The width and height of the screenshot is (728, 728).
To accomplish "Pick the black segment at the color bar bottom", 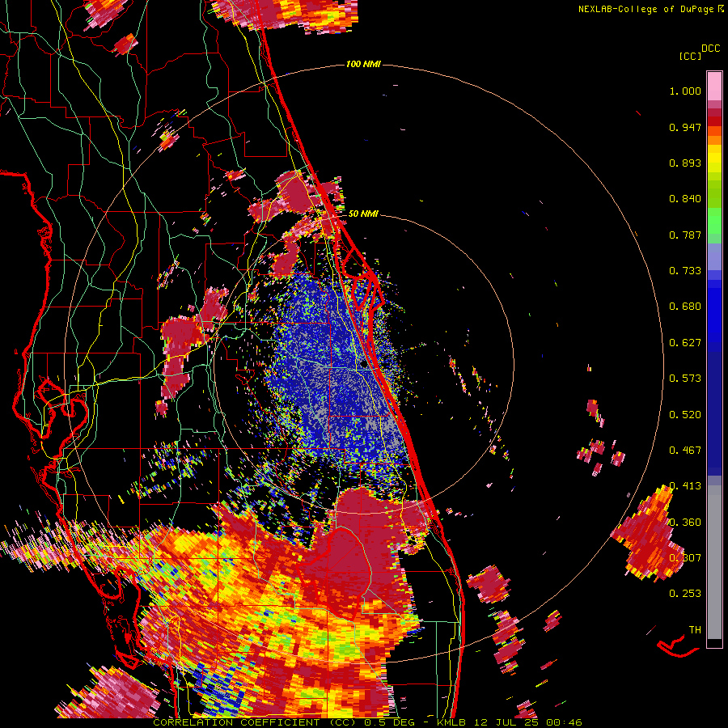I will click(714, 643).
